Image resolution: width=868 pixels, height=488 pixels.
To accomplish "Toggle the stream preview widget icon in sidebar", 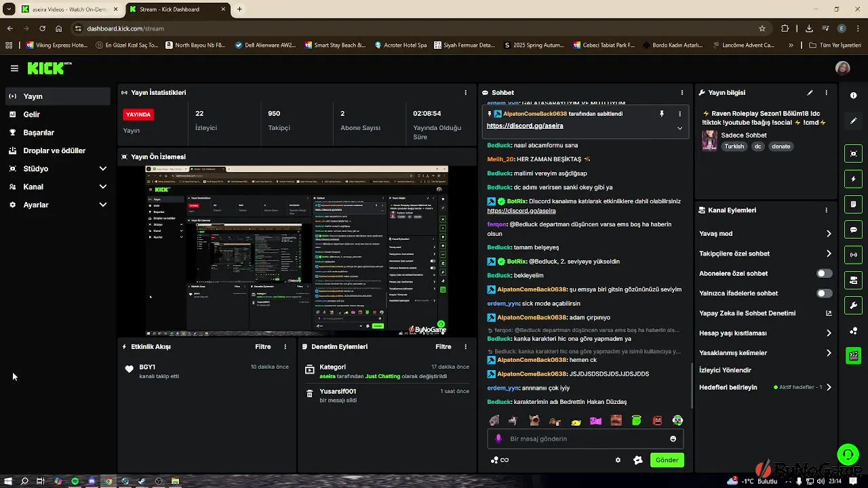I will [x=853, y=153].
